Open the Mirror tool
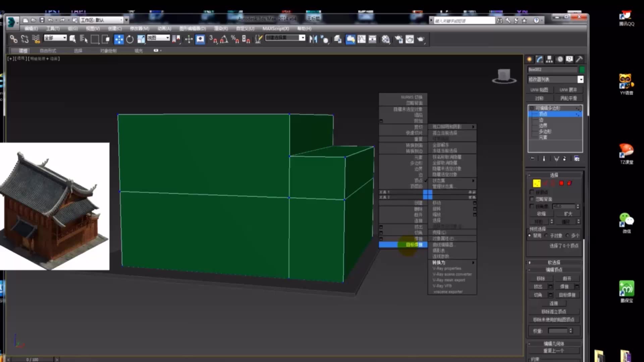This screenshot has height=362, width=644. tap(313, 39)
